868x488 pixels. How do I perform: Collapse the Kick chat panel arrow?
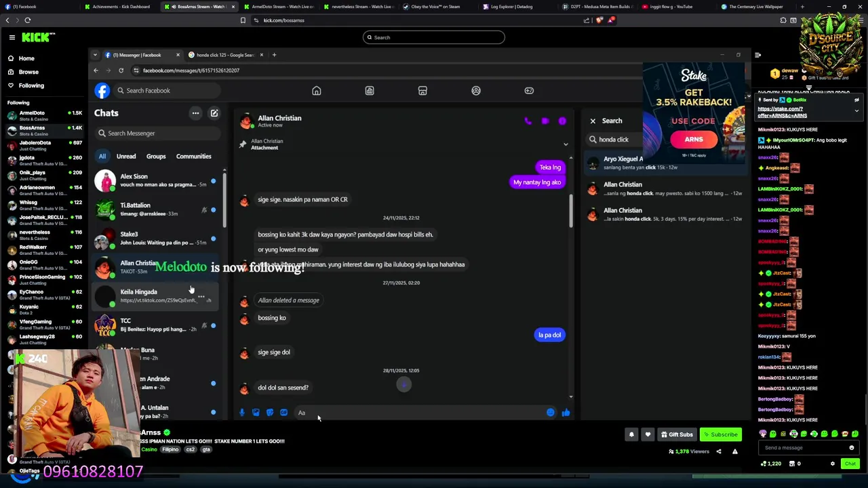757,55
